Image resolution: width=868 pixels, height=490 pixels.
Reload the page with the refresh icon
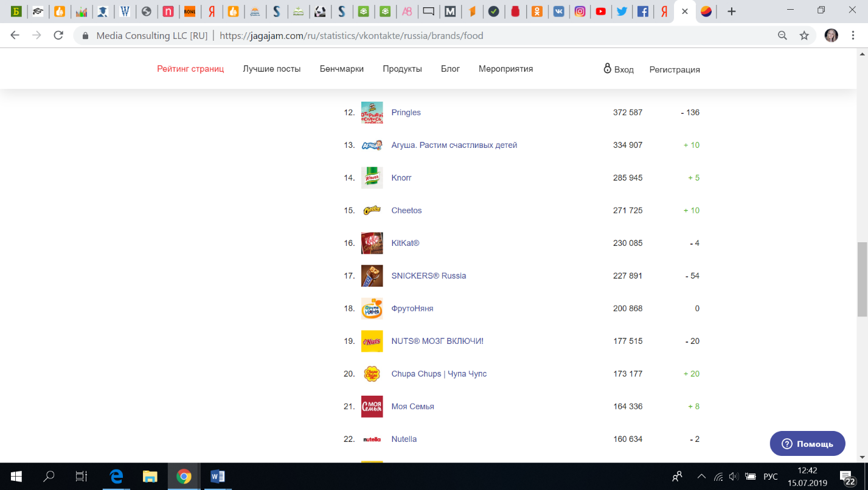click(x=58, y=35)
